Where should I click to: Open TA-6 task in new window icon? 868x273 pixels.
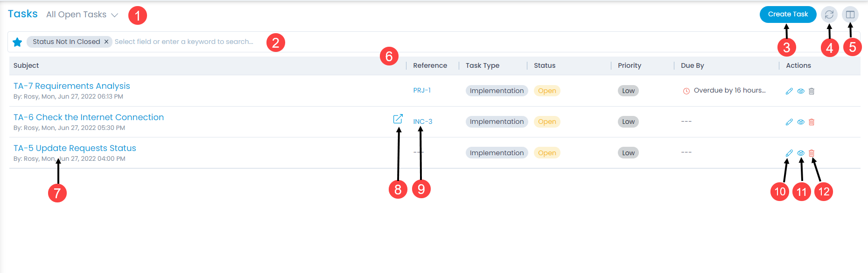(x=398, y=119)
